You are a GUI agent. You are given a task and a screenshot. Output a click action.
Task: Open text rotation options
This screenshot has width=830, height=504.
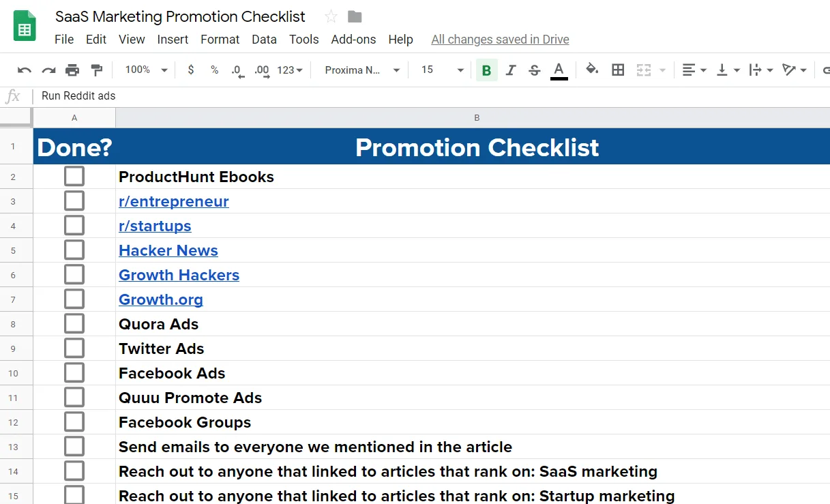[x=789, y=70]
